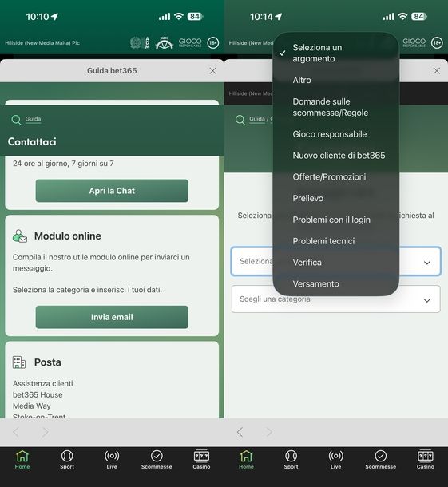This screenshot has width=448, height=487.
Task: Open Live in right screen nav
Action: click(336, 460)
